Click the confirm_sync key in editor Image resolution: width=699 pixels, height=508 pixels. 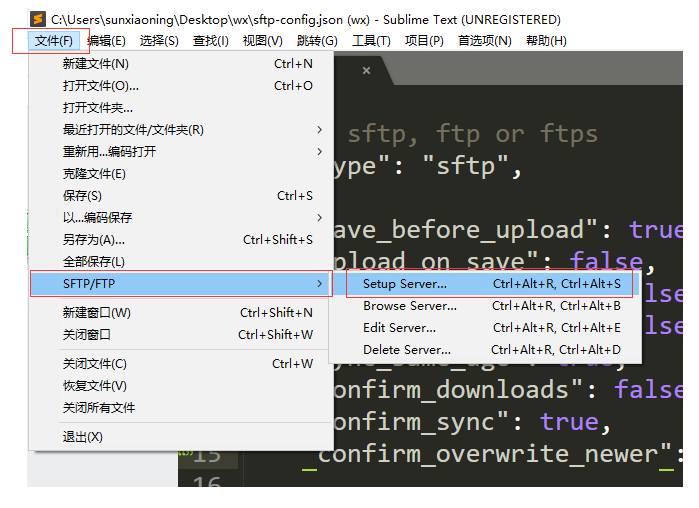click(421, 422)
